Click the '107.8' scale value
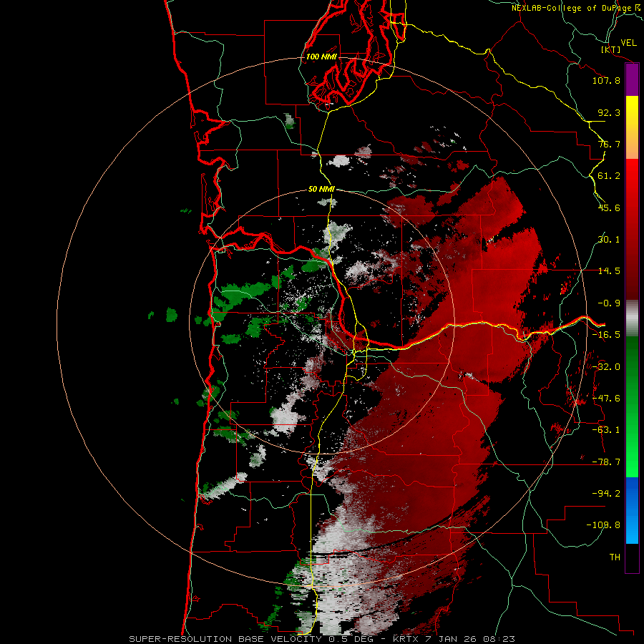This screenshot has height=644, width=644. 606,80
